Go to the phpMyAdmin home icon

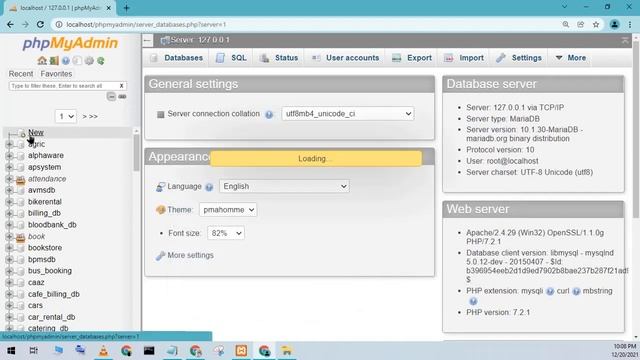42,61
